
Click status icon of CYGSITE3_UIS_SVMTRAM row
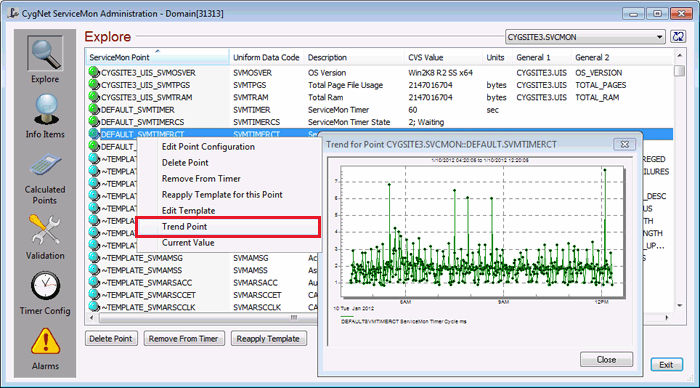pyautogui.click(x=93, y=97)
